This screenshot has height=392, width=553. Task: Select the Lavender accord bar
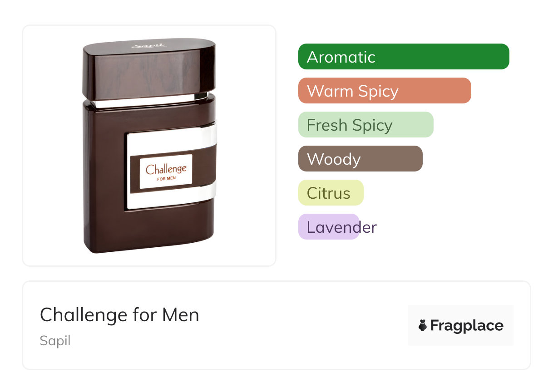point(329,227)
